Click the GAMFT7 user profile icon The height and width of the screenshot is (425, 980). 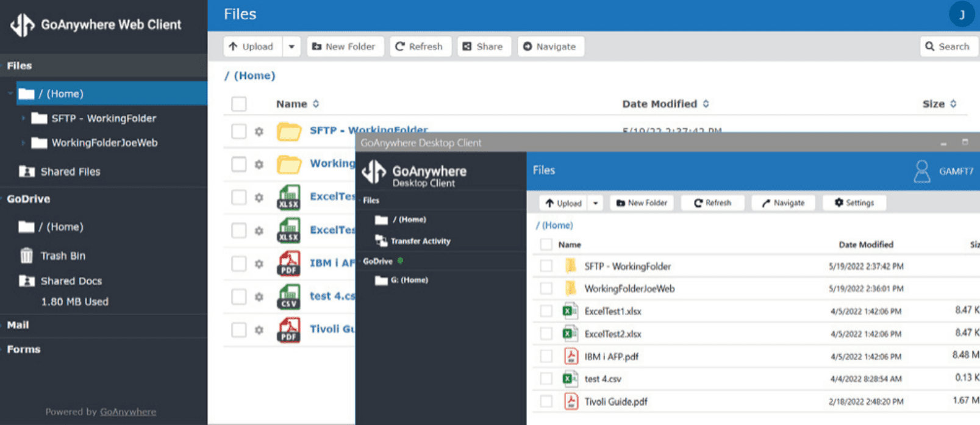click(921, 171)
